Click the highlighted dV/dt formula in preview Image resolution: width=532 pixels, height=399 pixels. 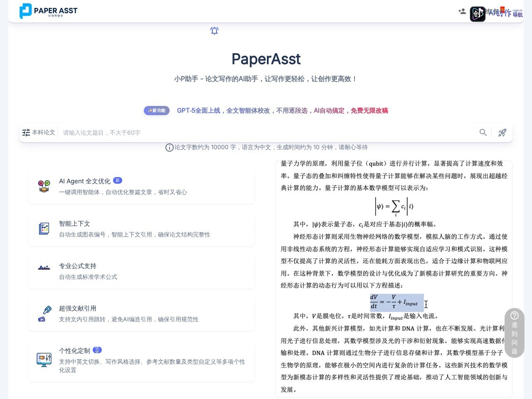pyautogui.click(x=397, y=303)
